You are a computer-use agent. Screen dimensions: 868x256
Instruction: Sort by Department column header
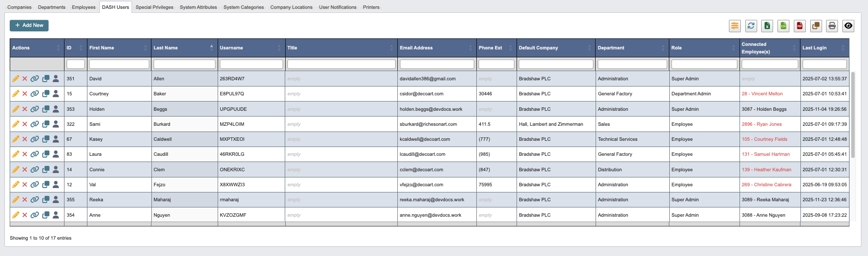pos(632,48)
